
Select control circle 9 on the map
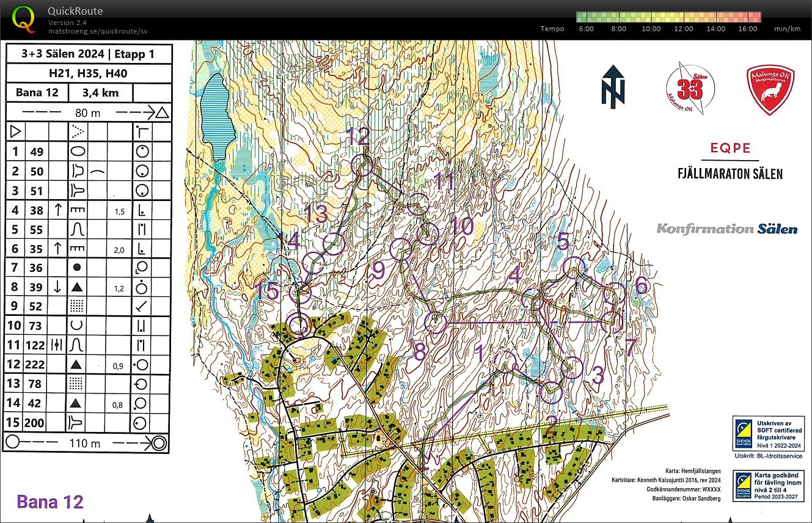(401, 249)
